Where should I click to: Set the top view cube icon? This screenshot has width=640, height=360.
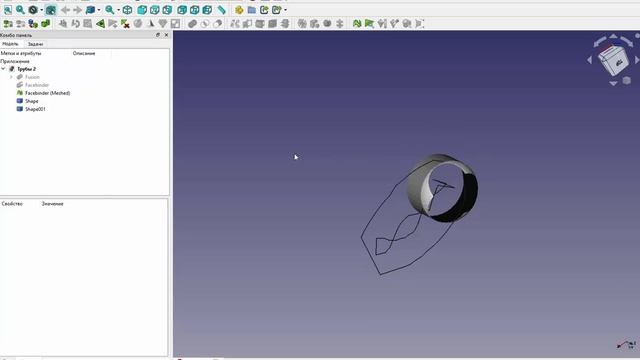(x=154, y=10)
